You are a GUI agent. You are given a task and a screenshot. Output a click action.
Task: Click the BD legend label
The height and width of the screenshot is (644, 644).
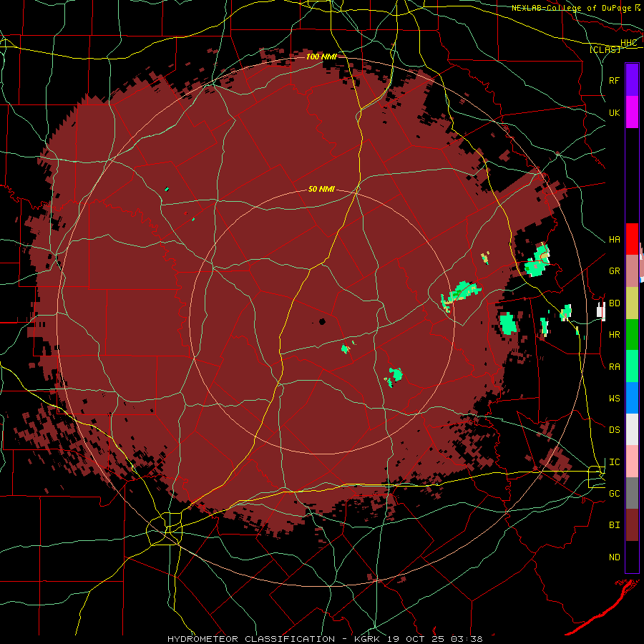pyautogui.click(x=614, y=303)
